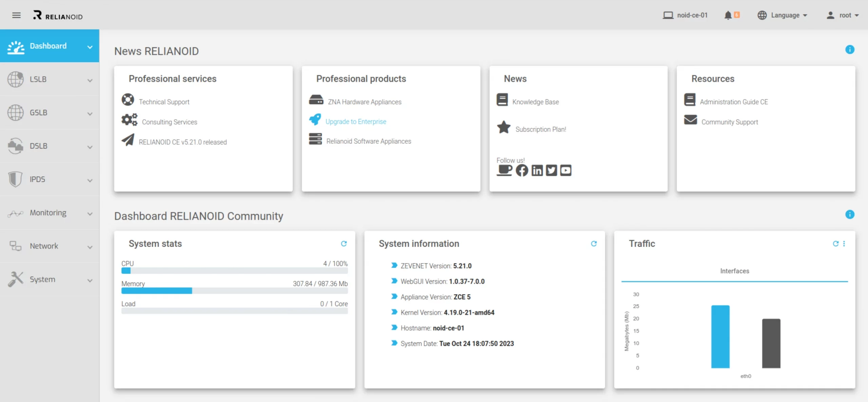
Task: Open the Community Support link
Action: coord(730,122)
